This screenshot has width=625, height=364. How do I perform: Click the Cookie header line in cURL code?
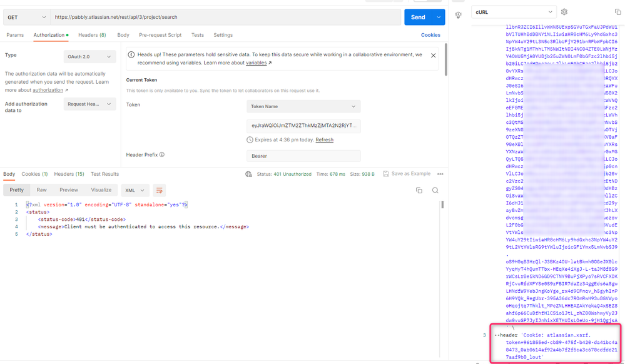[x=556, y=346]
